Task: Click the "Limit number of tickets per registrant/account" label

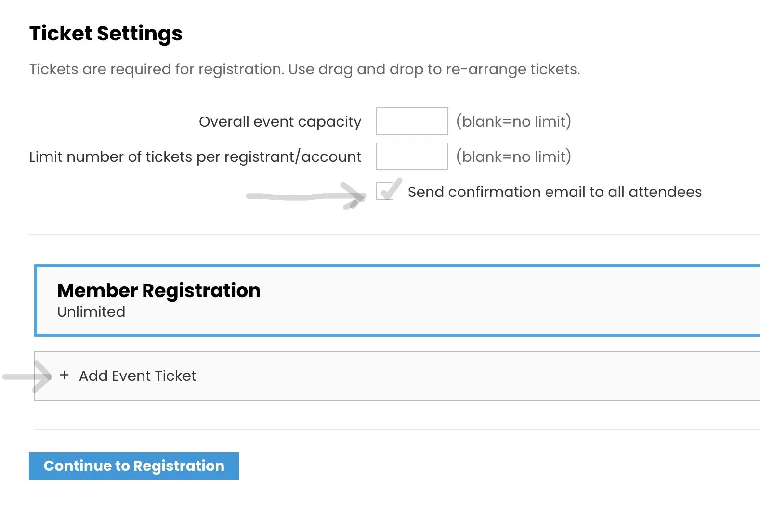Action: coord(195,157)
